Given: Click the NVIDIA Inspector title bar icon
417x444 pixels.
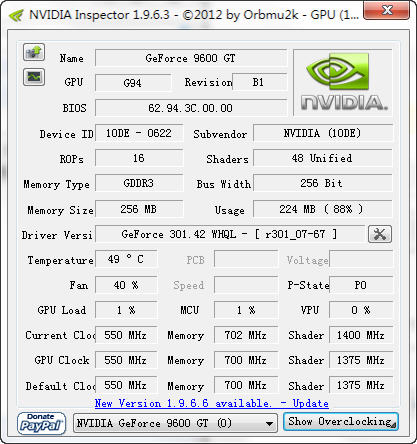Looking at the screenshot, I should 16,15.
